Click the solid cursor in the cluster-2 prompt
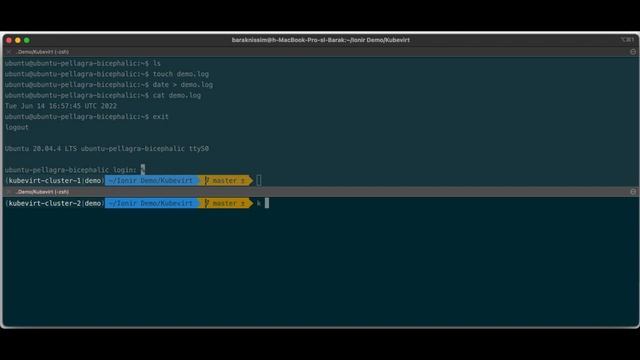Screen dimensions: 640x360 267,203
